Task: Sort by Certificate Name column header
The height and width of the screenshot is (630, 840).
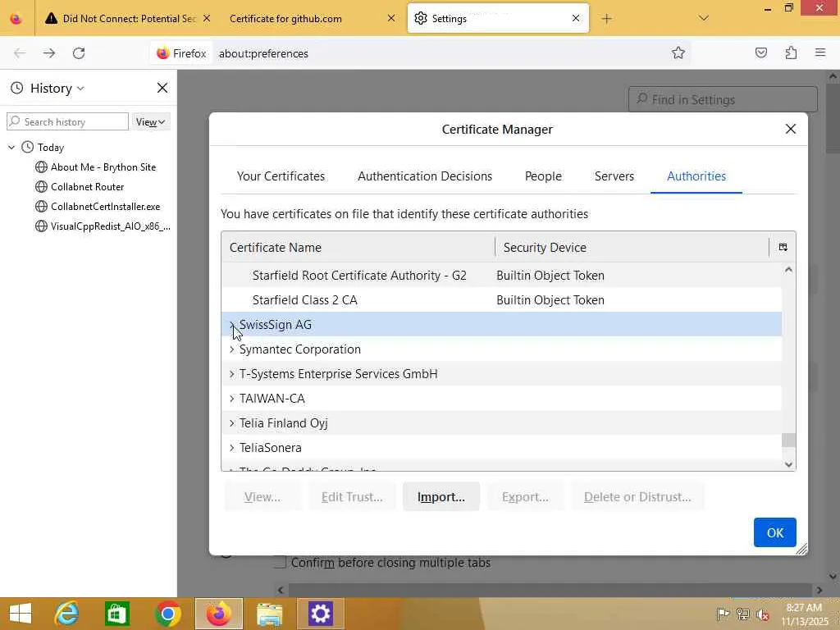Action: (x=358, y=247)
